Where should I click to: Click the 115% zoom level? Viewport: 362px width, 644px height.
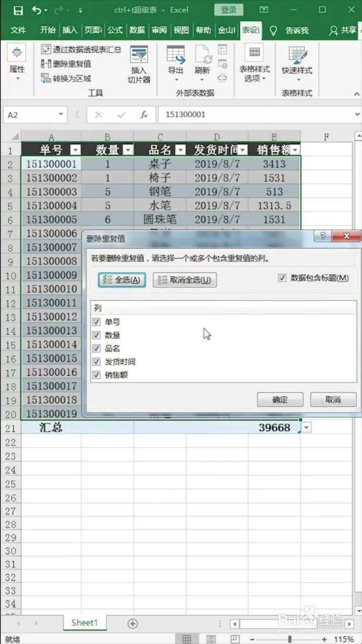click(344, 639)
